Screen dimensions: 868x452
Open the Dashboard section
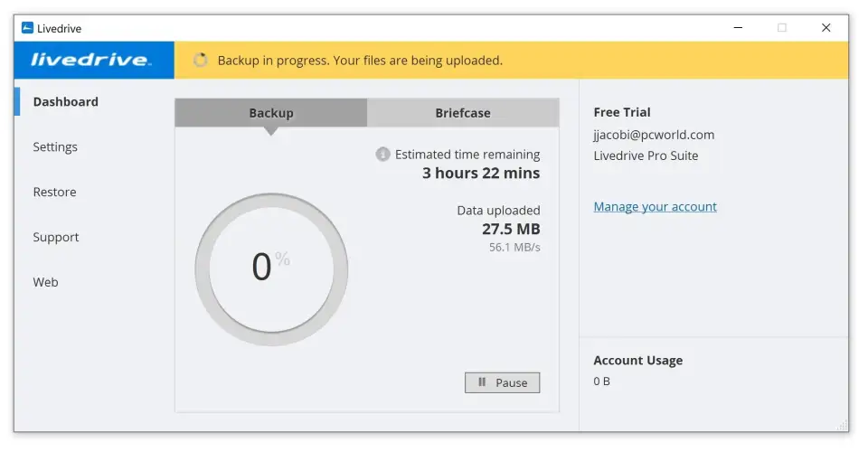click(x=65, y=102)
